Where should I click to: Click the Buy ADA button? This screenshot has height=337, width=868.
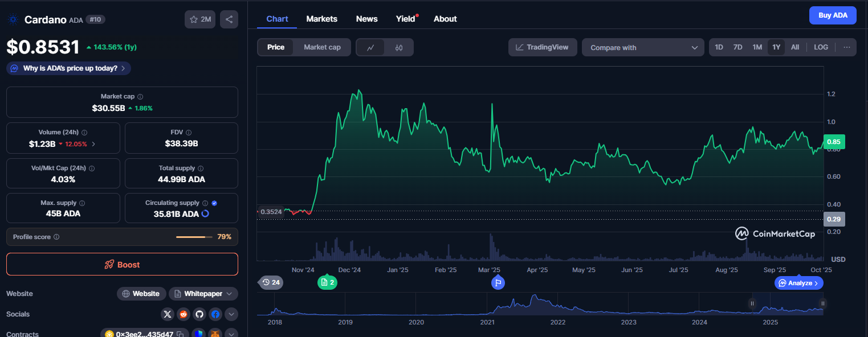pos(833,15)
